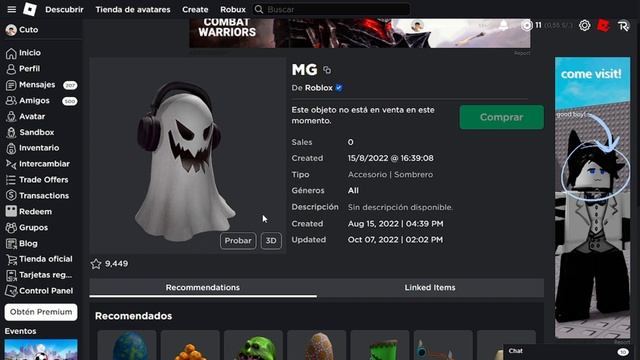Click the come visit side ad

(592, 198)
